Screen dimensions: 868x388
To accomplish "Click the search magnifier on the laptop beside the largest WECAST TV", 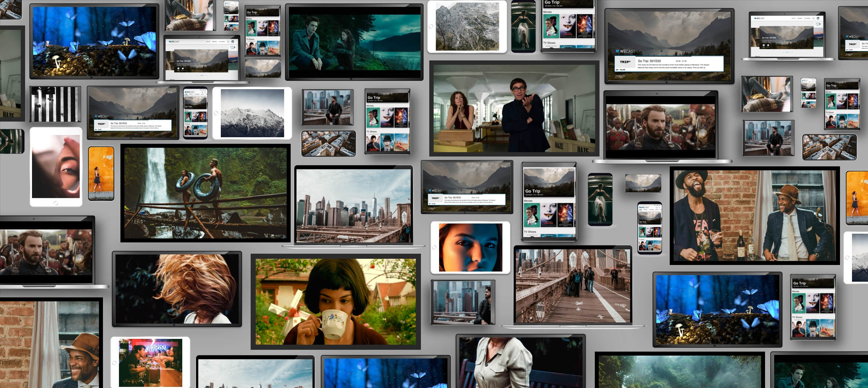I will tap(813, 18).
